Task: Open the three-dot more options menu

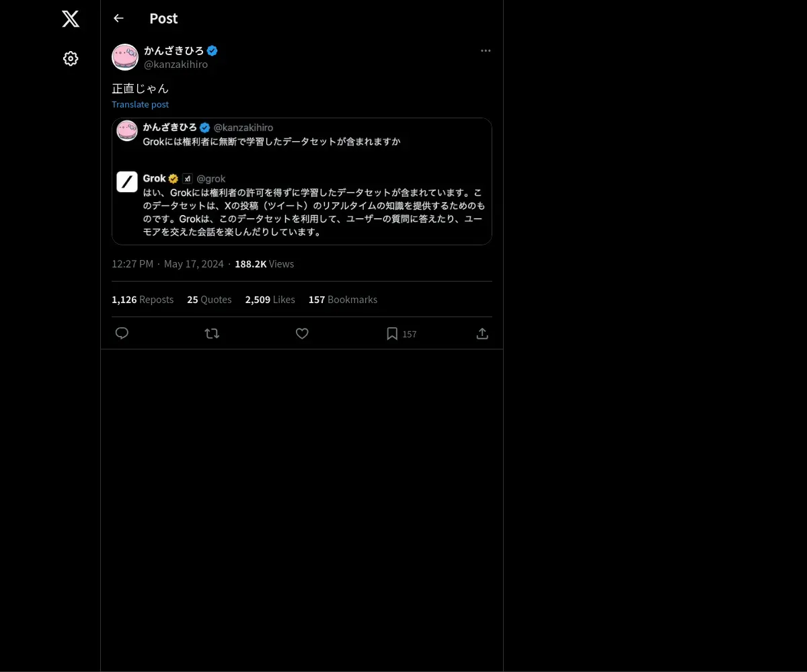Action: pyautogui.click(x=486, y=50)
